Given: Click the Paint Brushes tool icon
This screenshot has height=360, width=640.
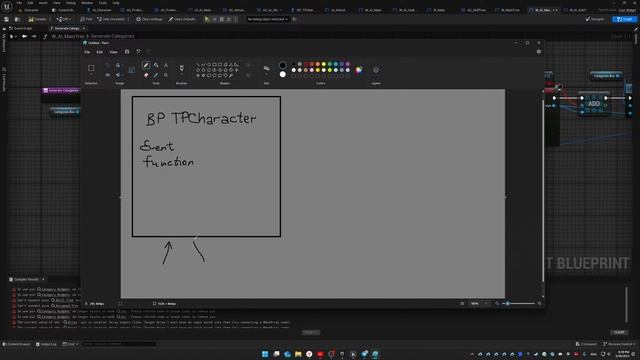Looking at the screenshot, I should click(x=182, y=68).
